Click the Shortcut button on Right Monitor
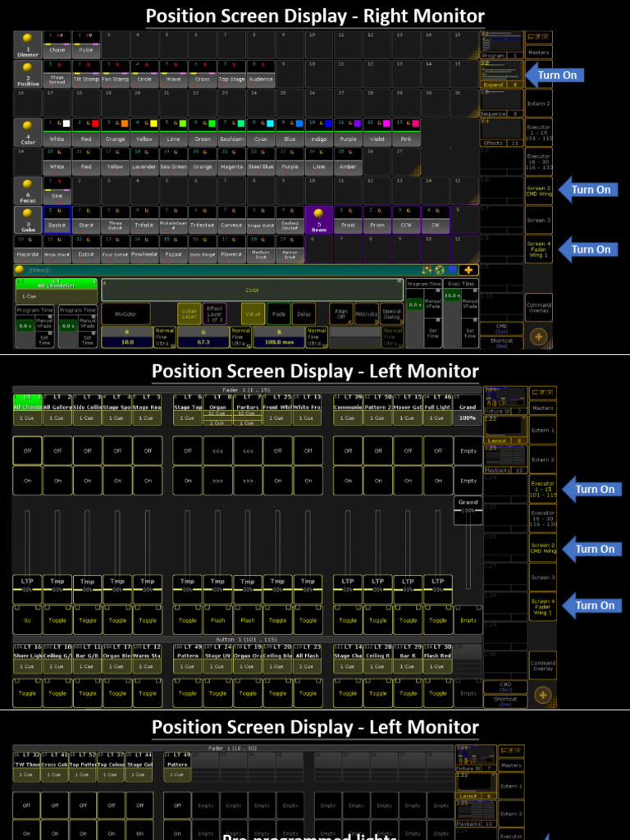The image size is (630, 840). [x=501, y=343]
